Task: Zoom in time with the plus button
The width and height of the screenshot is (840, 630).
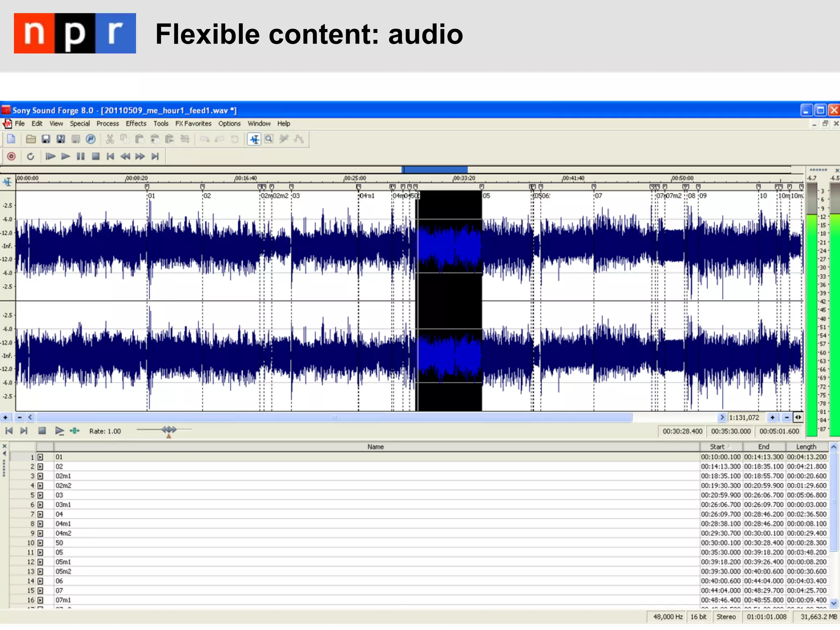Action: (772, 418)
